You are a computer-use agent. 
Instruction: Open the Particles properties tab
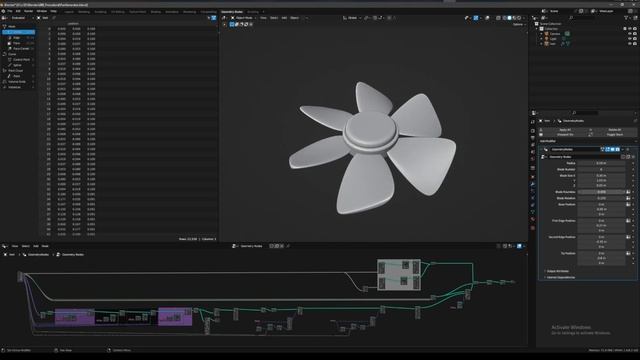[x=533, y=191]
